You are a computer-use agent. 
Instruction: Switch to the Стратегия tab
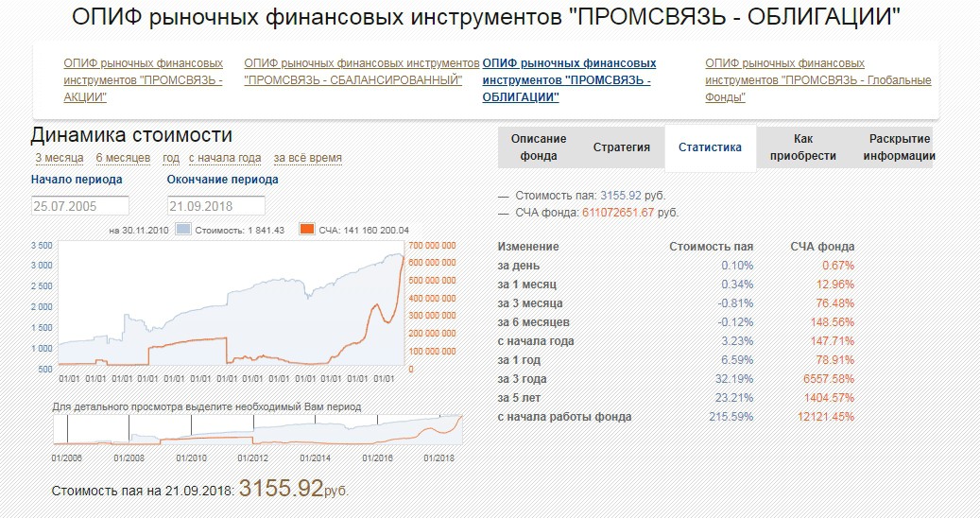(x=622, y=147)
